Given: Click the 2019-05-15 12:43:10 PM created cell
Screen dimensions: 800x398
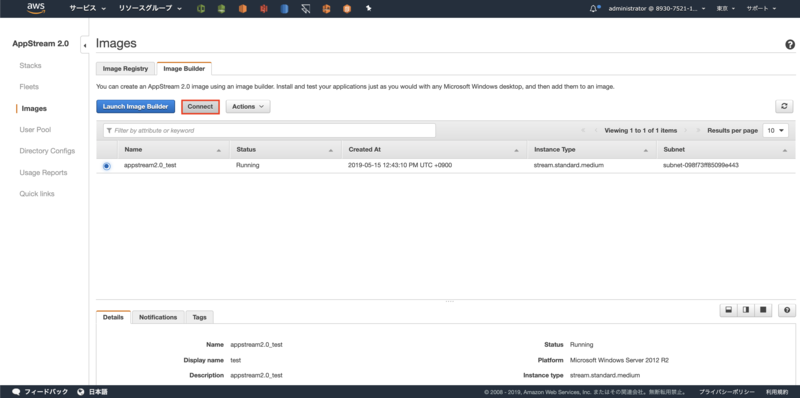Looking at the screenshot, I should pos(400,165).
